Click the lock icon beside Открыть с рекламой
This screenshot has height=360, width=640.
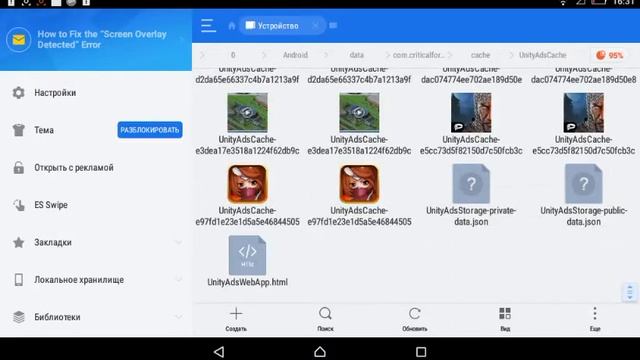[18, 167]
